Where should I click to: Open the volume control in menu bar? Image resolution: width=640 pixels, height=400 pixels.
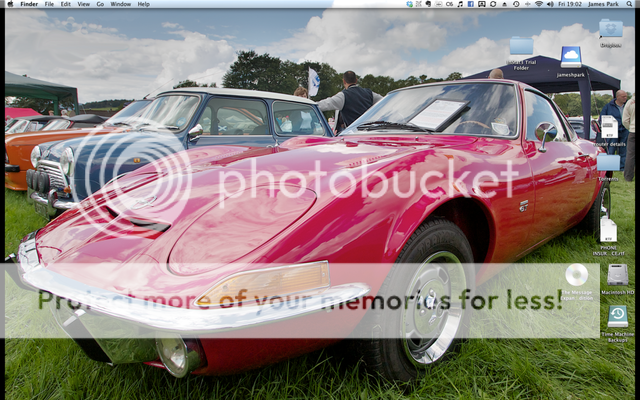(x=550, y=4)
